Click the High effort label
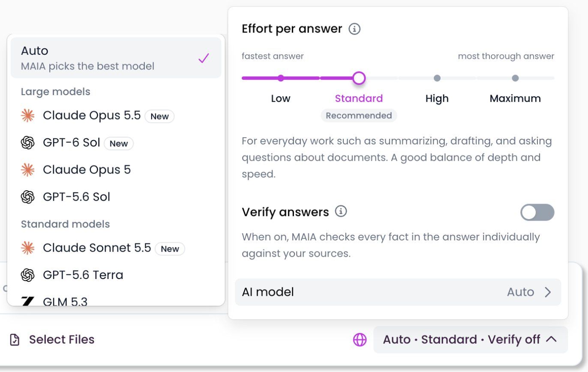 pos(437,99)
